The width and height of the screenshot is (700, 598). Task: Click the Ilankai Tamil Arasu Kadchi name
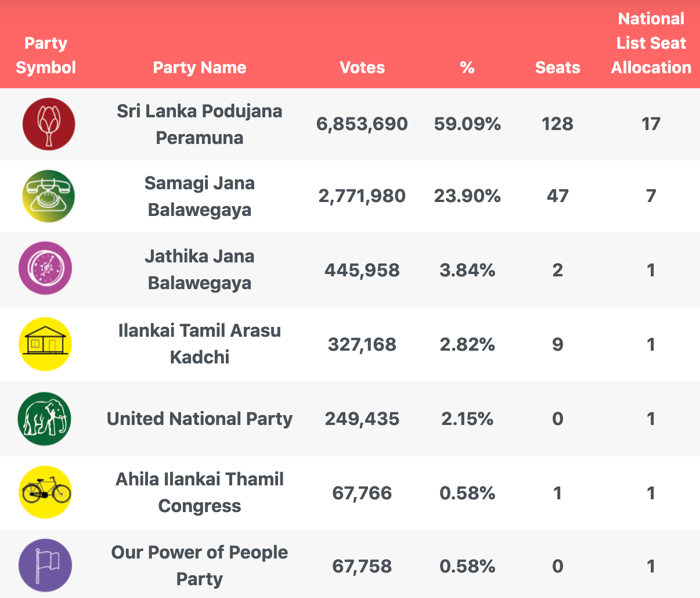[x=200, y=344]
